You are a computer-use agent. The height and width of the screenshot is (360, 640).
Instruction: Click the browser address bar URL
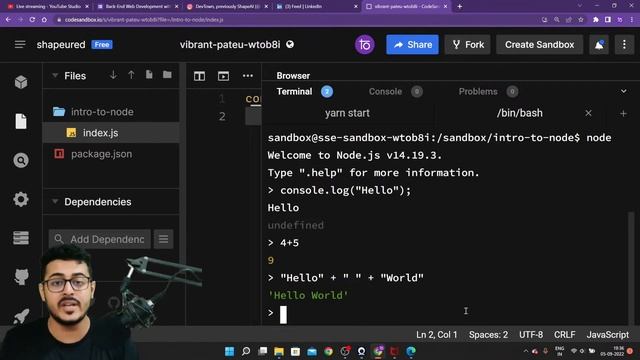point(144,20)
